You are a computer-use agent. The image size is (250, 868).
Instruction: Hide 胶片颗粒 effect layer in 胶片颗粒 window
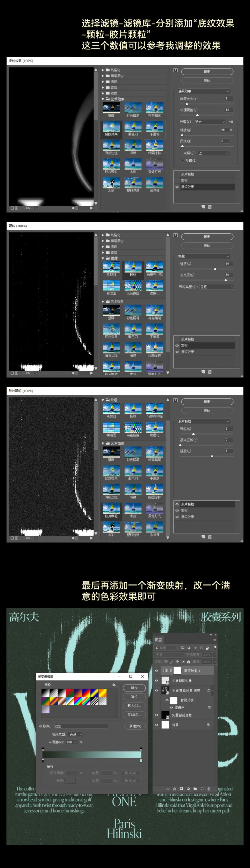[177, 504]
